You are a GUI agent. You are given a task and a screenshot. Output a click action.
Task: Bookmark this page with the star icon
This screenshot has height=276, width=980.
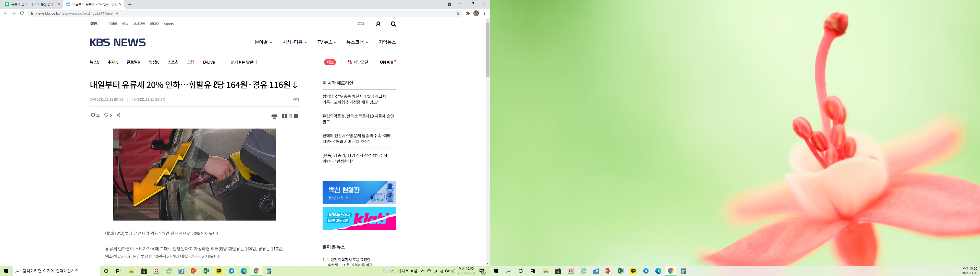pos(458,13)
